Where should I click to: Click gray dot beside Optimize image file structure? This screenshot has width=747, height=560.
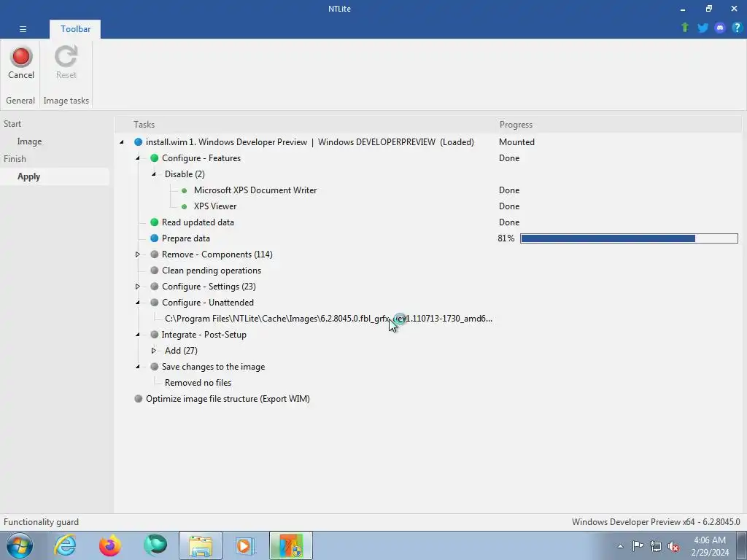(138, 399)
